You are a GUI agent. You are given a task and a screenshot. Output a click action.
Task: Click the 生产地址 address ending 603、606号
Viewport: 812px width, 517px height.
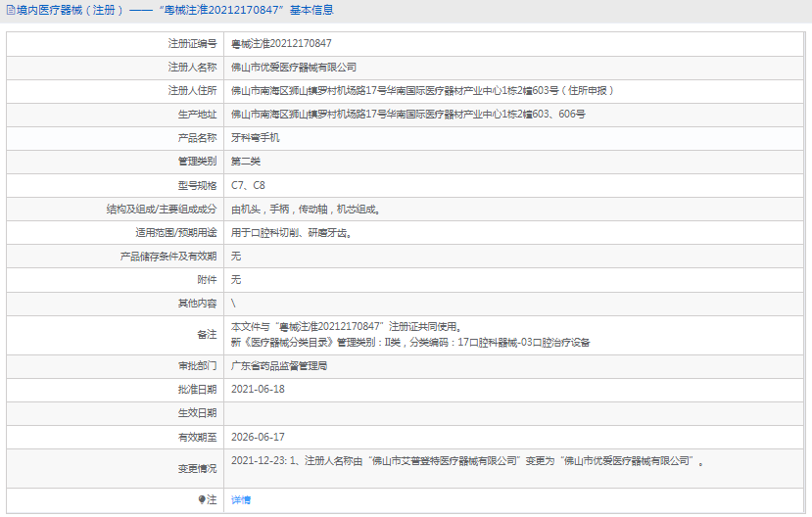point(408,115)
